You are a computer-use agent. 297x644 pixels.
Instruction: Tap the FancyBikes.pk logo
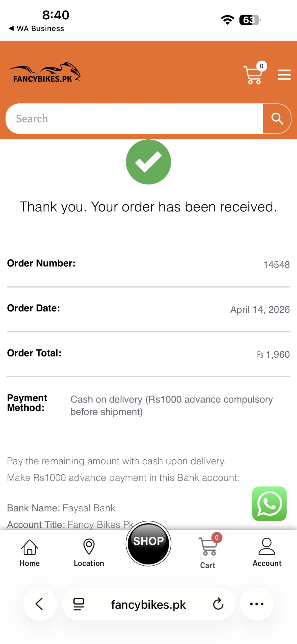pyautogui.click(x=45, y=73)
